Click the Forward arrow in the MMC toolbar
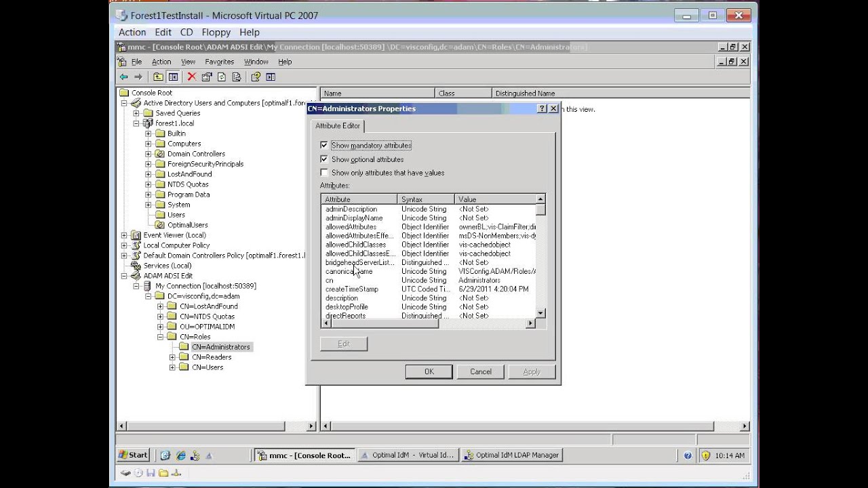Screen dimensions: 868x488 (138, 77)
